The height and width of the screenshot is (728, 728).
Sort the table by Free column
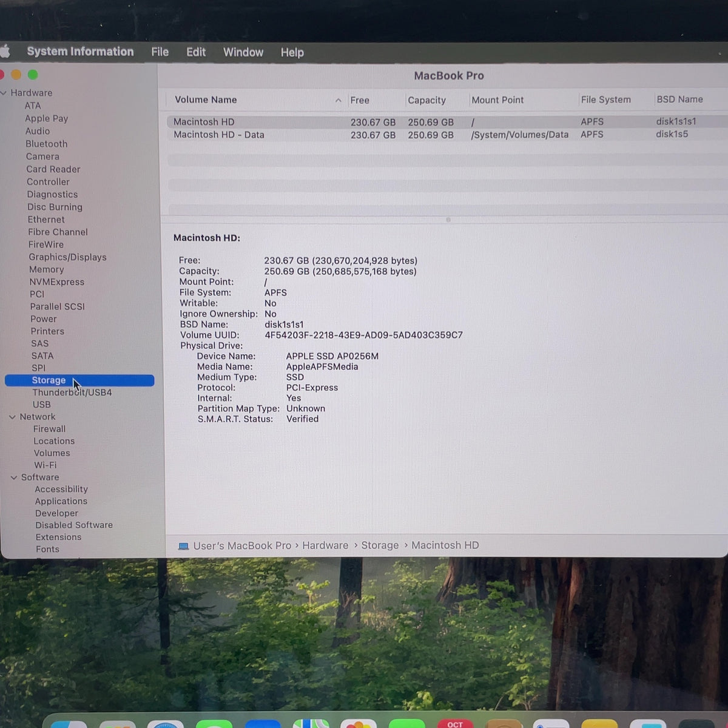pyautogui.click(x=360, y=100)
